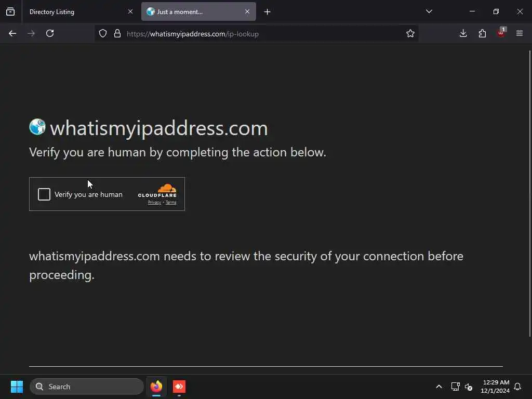Open Cloudflare Privacy link
The image size is (532, 399).
(154, 203)
